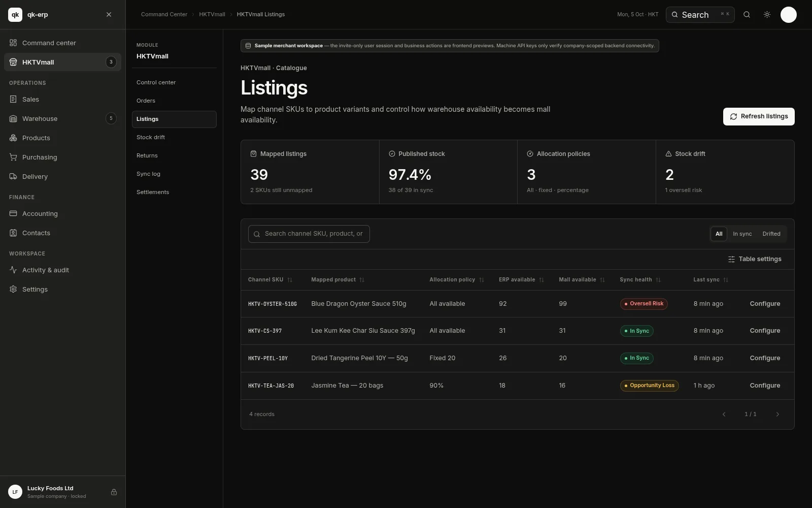Click the Contacts sidebar icon

click(x=13, y=233)
